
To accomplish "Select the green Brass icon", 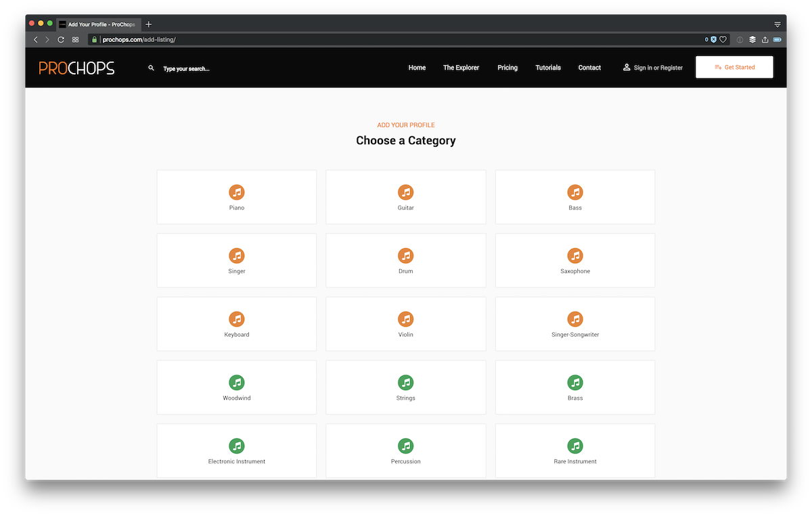I will 575,382.
